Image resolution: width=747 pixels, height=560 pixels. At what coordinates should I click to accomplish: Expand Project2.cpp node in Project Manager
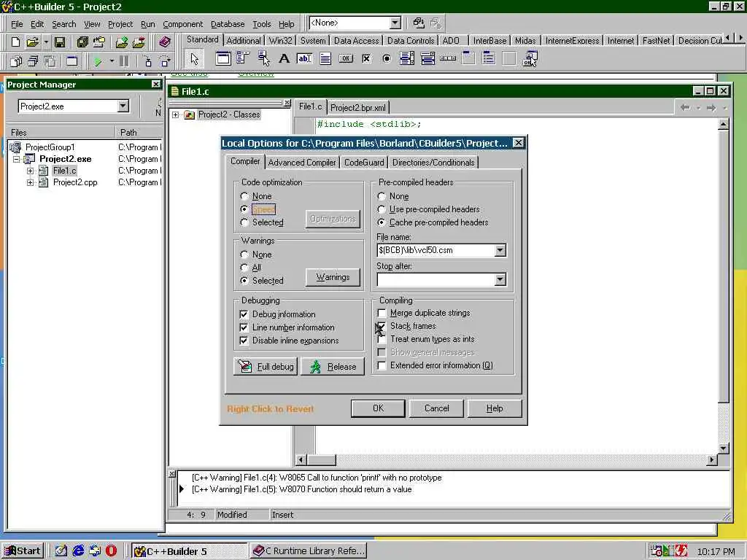pos(30,182)
